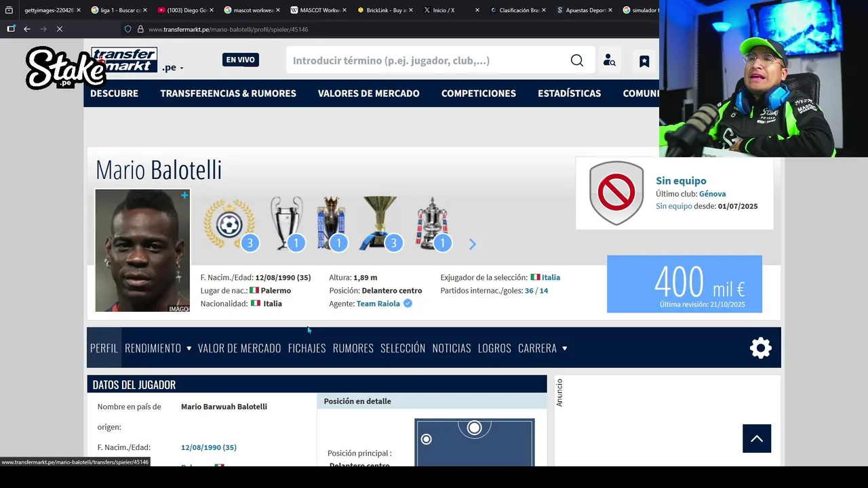Click the 12/08/1990 (35) birthdate link
The width and height of the screenshot is (868, 488).
209,447
